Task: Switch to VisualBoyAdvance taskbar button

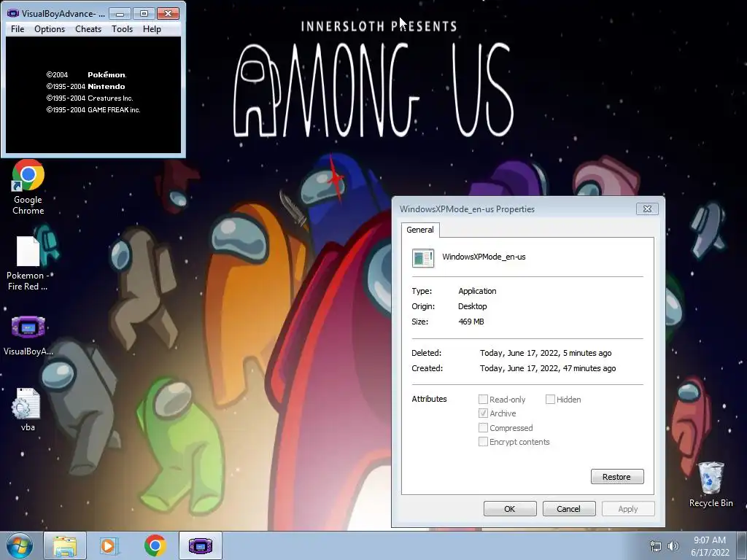Action: [x=201, y=545]
